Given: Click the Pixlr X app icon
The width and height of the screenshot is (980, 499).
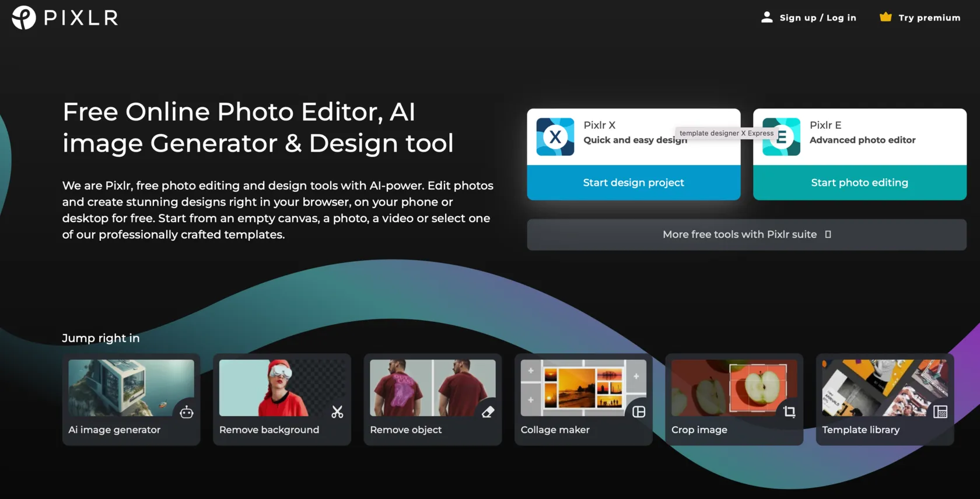Looking at the screenshot, I should tap(555, 137).
